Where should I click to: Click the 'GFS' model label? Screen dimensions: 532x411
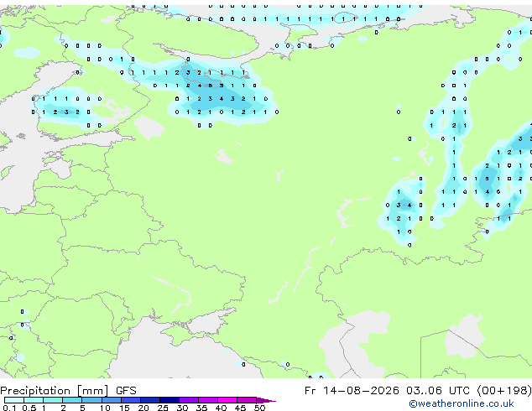[126, 391]
